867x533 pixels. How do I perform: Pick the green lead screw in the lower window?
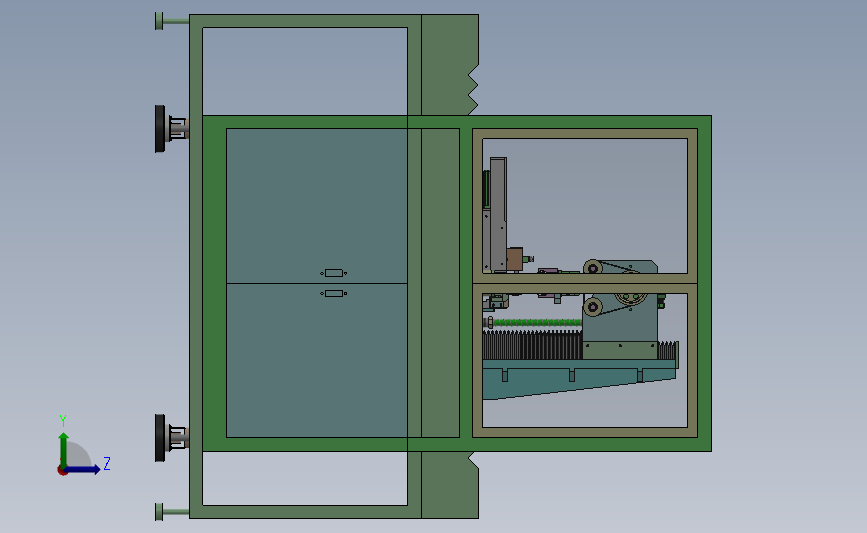click(536, 322)
